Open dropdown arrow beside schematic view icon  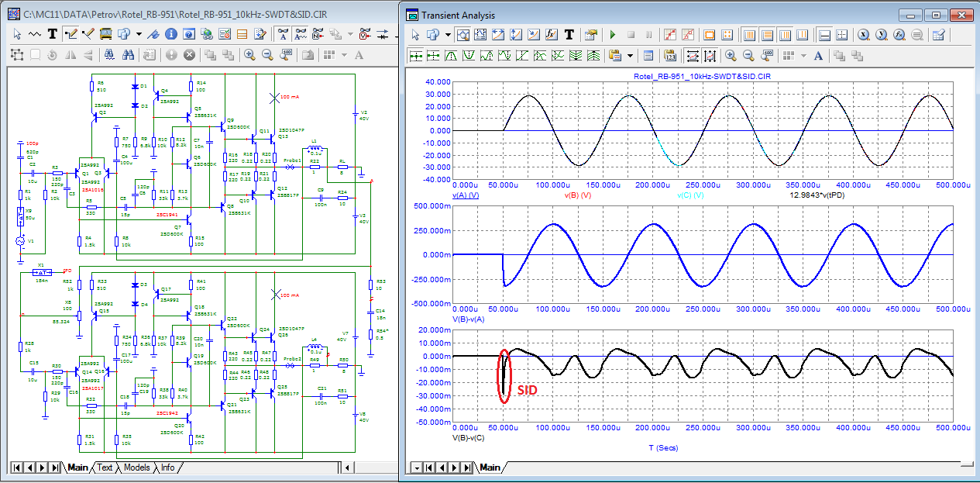tap(139, 34)
